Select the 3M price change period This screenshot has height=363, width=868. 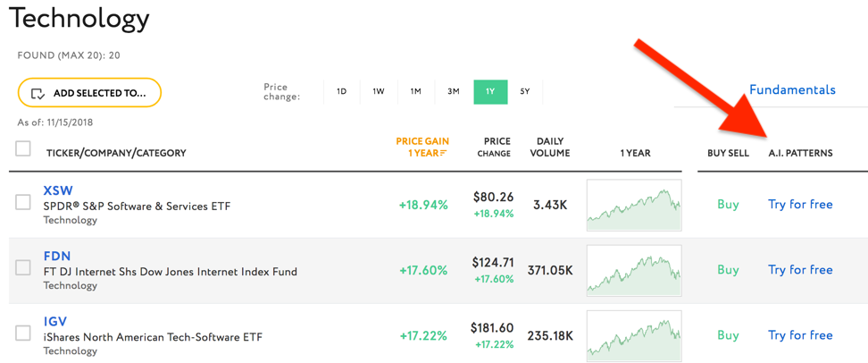(454, 92)
